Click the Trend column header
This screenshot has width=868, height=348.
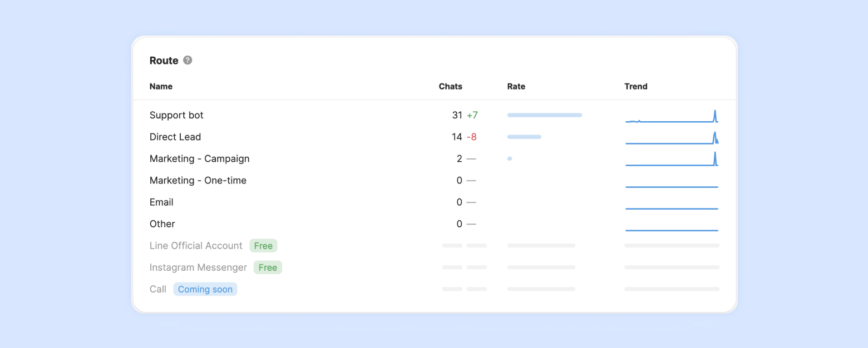coord(635,86)
